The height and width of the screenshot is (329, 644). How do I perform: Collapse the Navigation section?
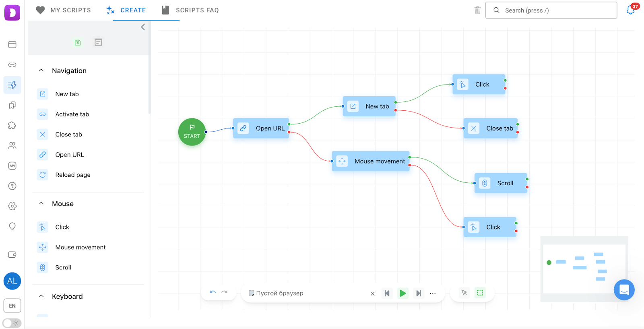pyautogui.click(x=41, y=70)
